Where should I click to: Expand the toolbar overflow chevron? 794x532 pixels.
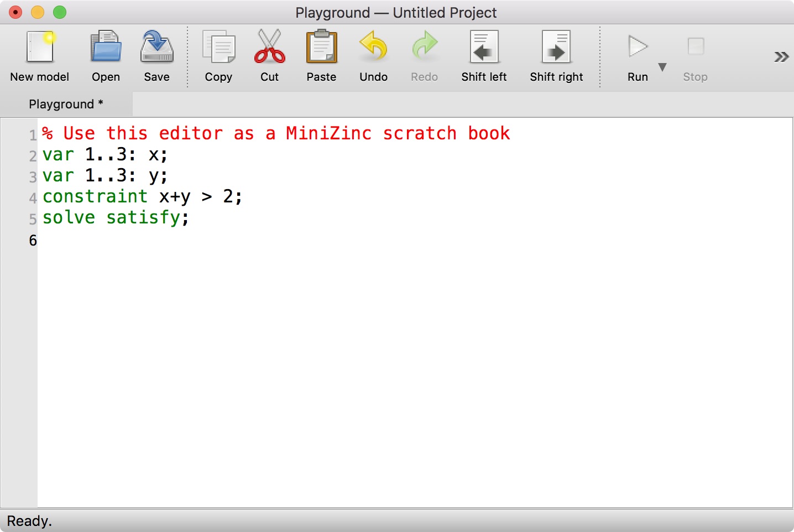pos(781,56)
